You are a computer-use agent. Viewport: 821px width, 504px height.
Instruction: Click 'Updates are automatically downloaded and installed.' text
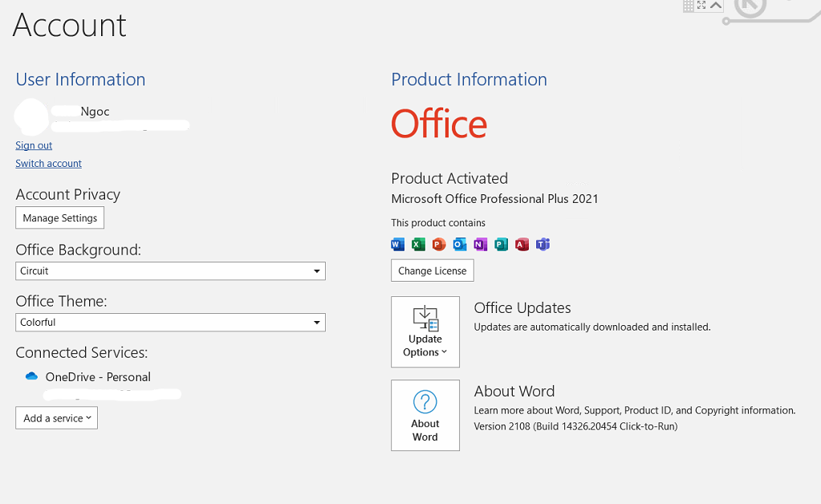point(592,327)
